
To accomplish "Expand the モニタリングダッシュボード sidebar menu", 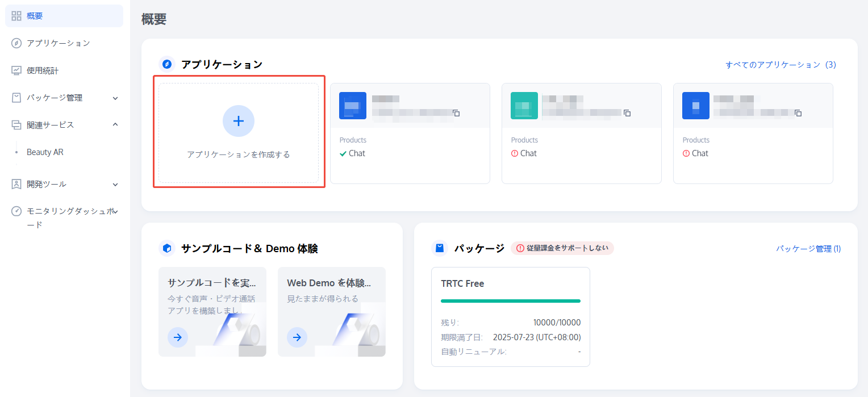I will pyautogui.click(x=115, y=211).
